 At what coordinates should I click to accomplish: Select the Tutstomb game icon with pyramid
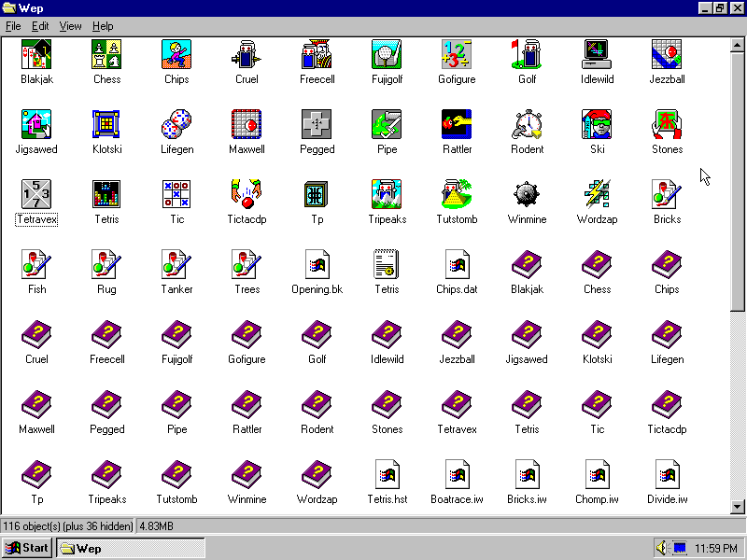point(457,194)
